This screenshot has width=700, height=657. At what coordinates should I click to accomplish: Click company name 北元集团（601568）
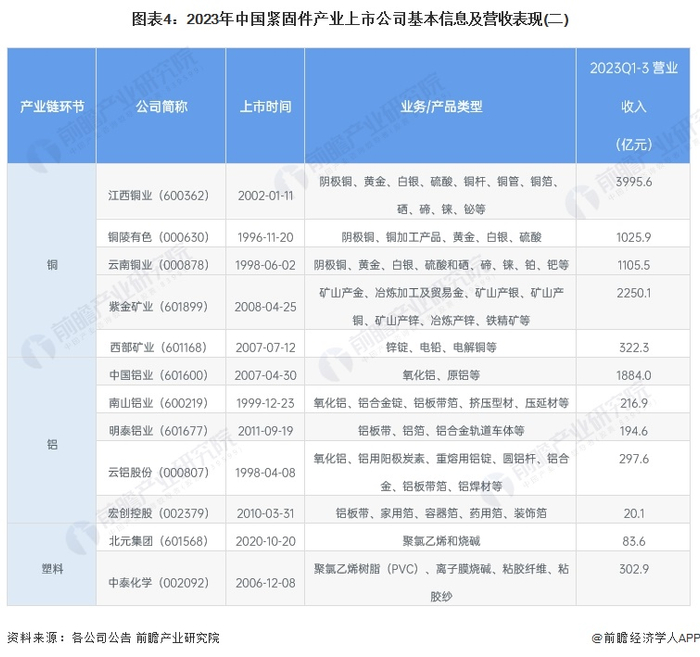(158, 541)
